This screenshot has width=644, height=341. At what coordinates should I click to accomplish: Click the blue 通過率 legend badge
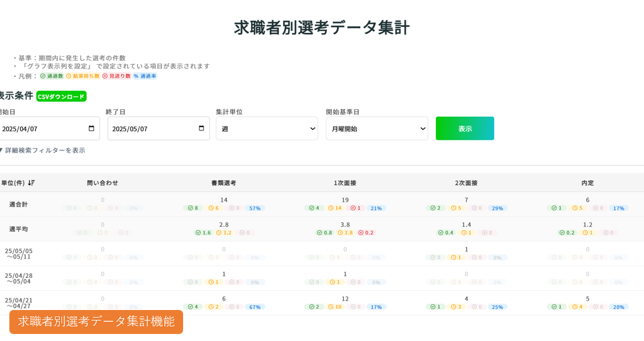click(144, 76)
